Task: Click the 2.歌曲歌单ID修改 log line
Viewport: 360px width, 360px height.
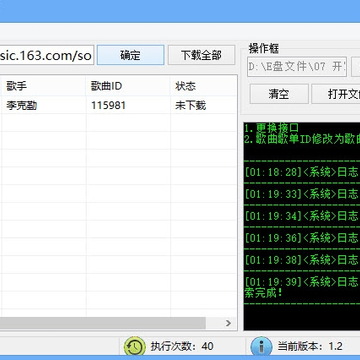Action: [302, 139]
